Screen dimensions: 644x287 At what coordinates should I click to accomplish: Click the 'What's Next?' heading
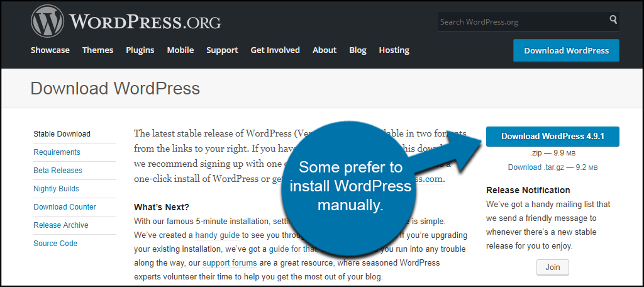162,207
